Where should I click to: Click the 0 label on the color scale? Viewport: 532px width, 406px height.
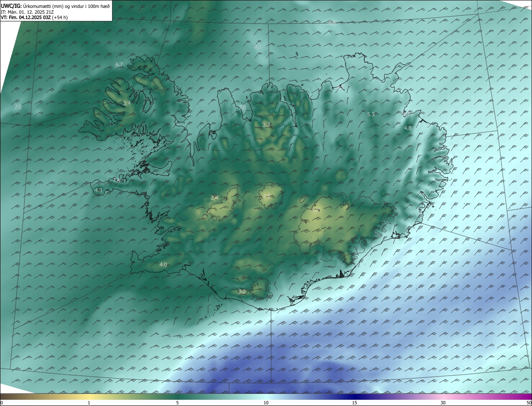pos(2,403)
